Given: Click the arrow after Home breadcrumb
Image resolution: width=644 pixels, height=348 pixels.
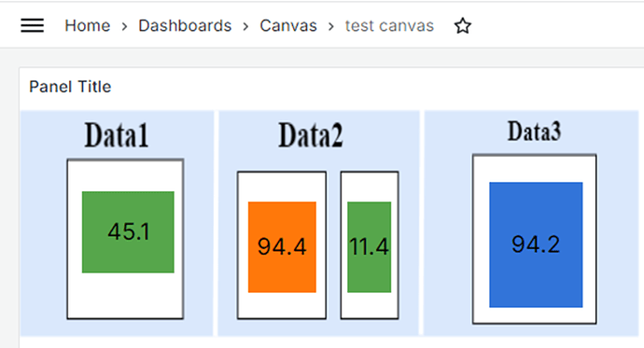Looking at the screenshot, I should pyautogui.click(x=124, y=27).
